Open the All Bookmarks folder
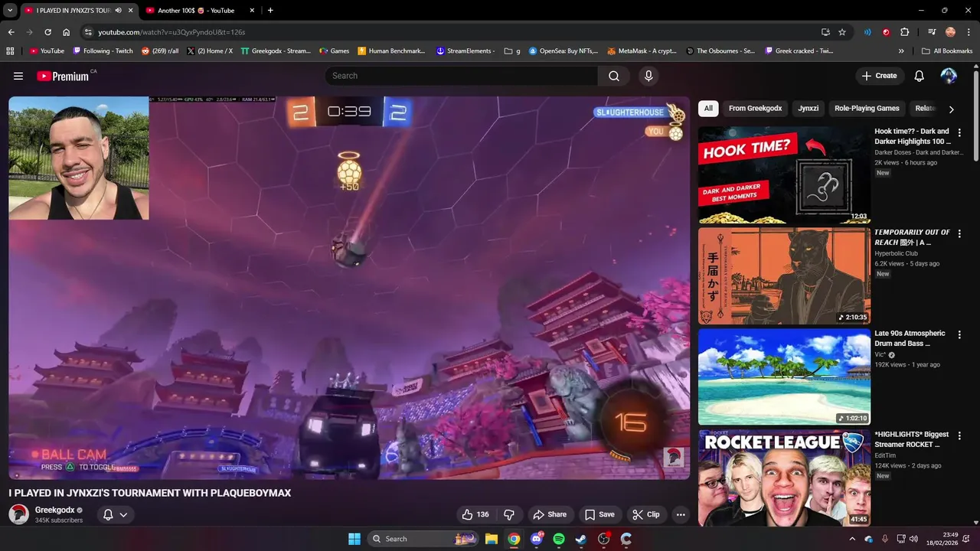Screen dimensions: 980x551 click(947, 51)
